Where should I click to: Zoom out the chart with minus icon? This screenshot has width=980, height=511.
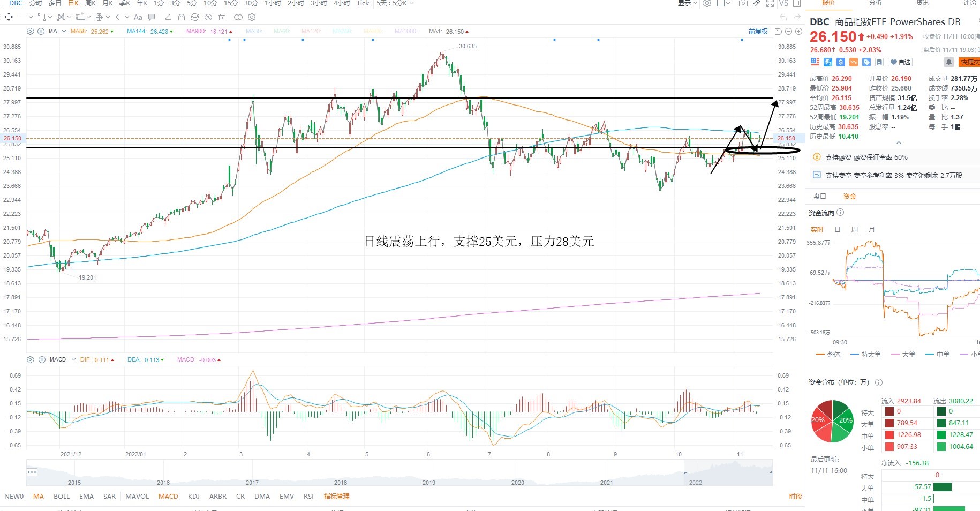click(789, 32)
